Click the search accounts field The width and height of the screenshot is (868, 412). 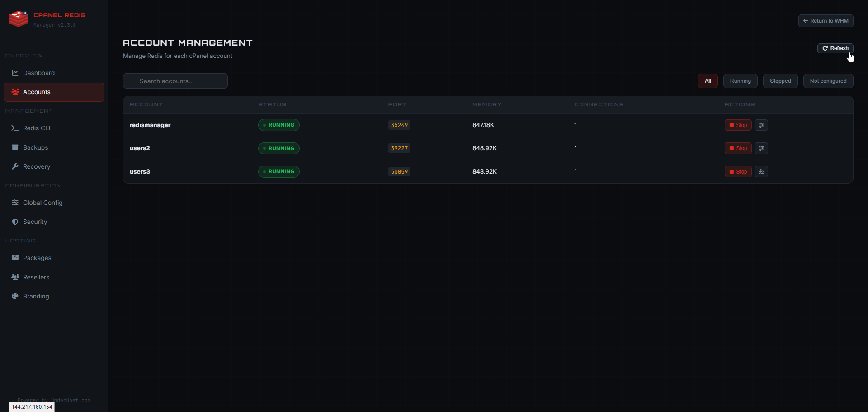click(175, 81)
